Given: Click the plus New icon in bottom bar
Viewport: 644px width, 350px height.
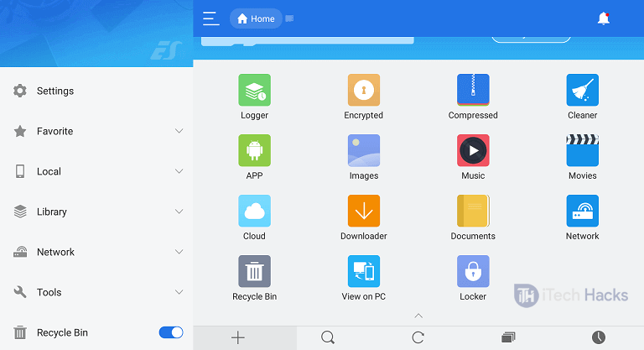Looking at the screenshot, I should click(x=238, y=337).
